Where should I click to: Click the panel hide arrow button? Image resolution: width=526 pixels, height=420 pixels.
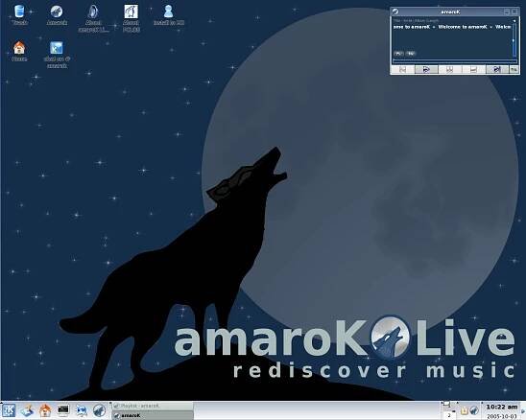coord(523,410)
